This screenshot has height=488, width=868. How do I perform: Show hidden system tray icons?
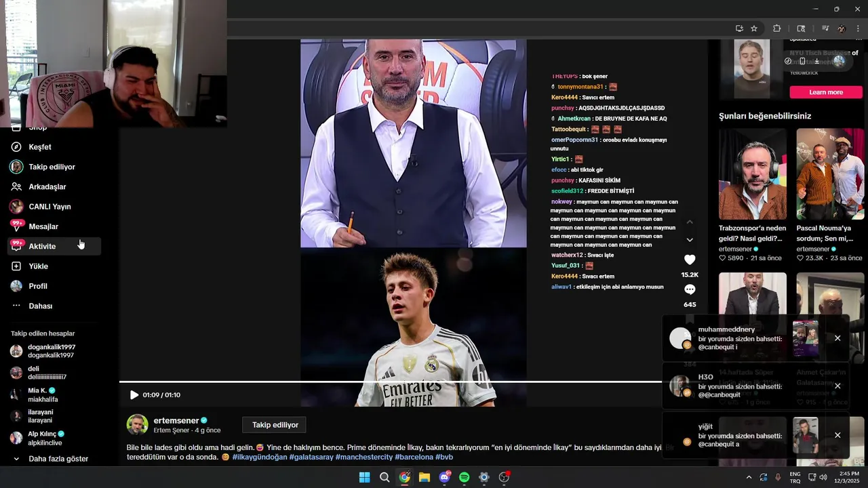(749, 477)
